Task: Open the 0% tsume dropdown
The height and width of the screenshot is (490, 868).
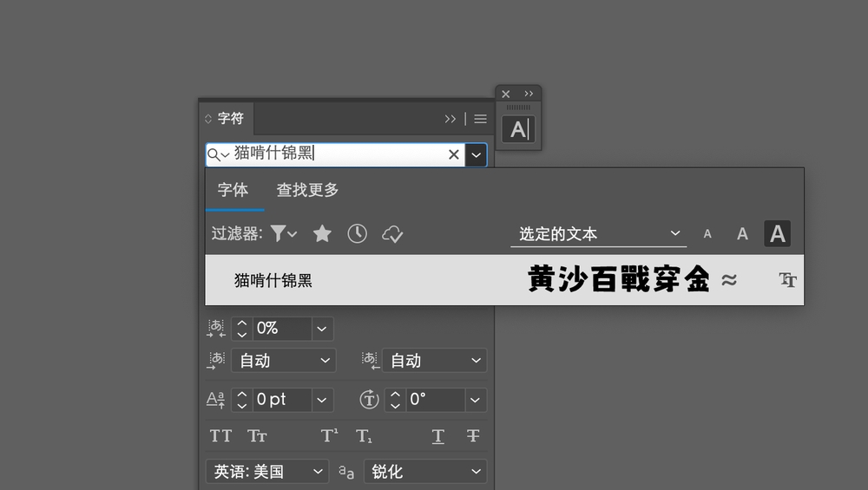Action: click(x=322, y=329)
